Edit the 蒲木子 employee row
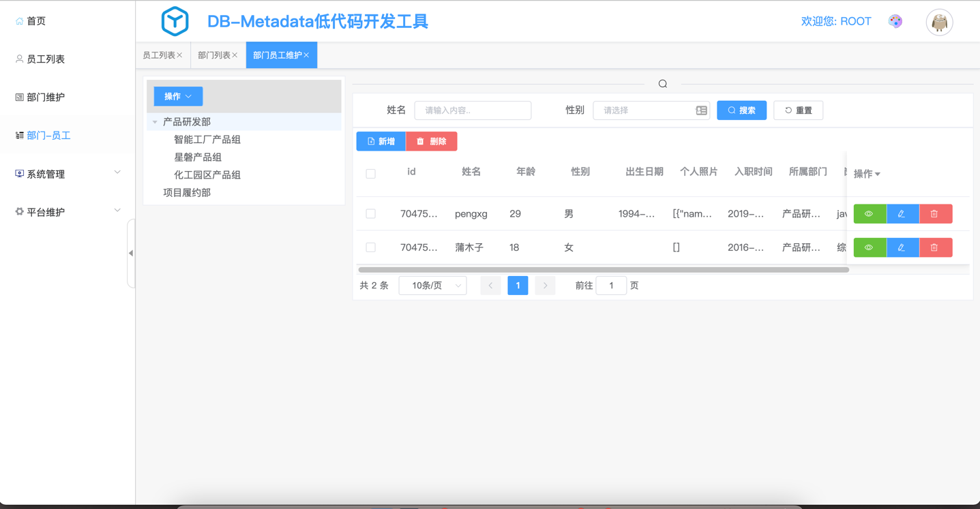This screenshot has height=509, width=980. coord(902,247)
